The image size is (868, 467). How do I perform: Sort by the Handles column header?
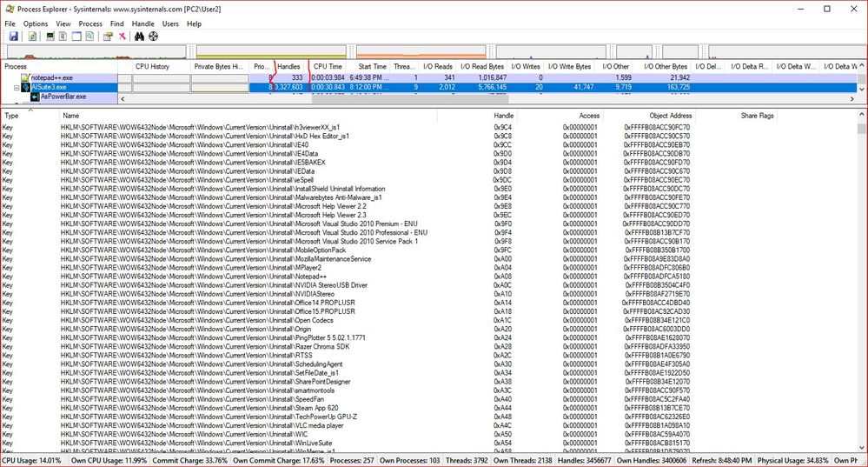pyautogui.click(x=289, y=66)
